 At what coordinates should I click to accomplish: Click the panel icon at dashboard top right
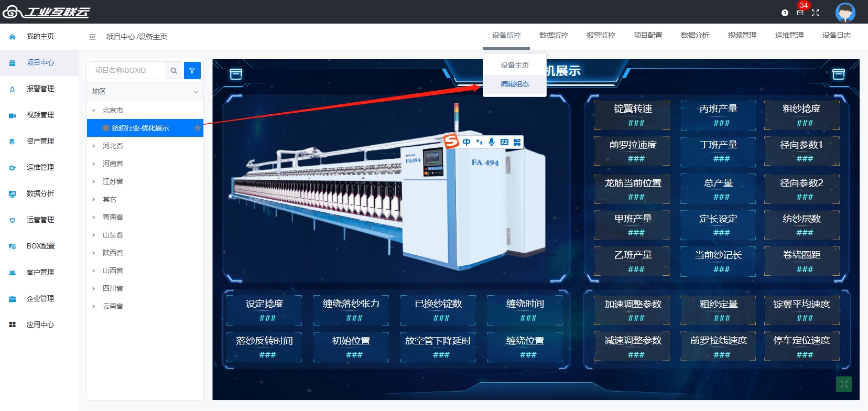pyautogui.click(x=839, y=74)
